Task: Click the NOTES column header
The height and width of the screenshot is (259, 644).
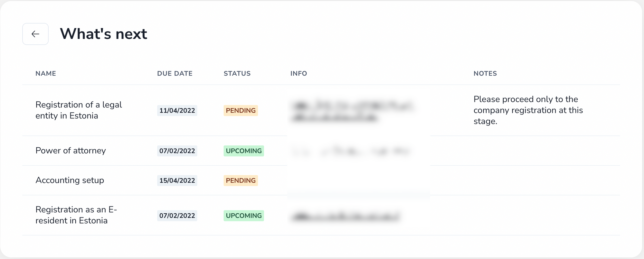Action: (x=485, y=73)
